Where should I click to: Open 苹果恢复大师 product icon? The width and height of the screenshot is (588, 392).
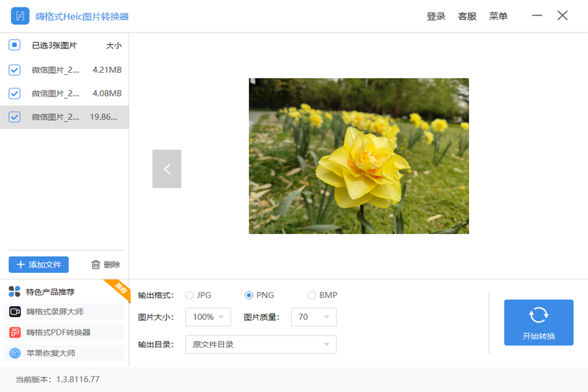(15, 353)
